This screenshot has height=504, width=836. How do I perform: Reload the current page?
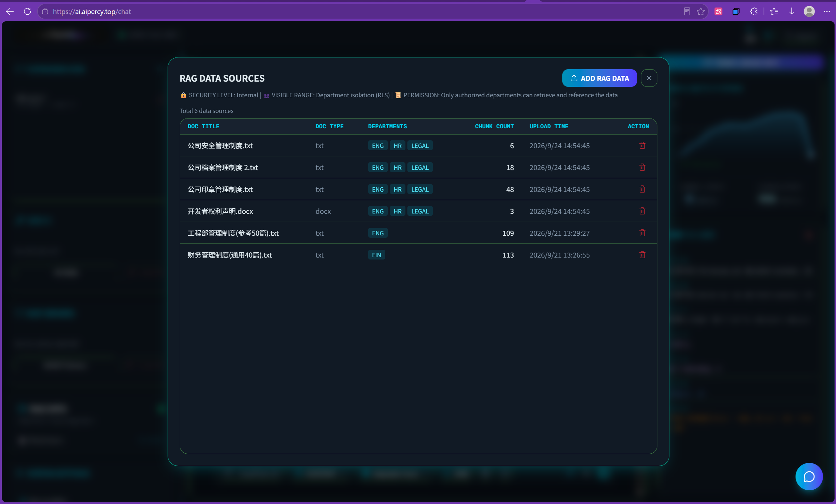pos(27,11)
